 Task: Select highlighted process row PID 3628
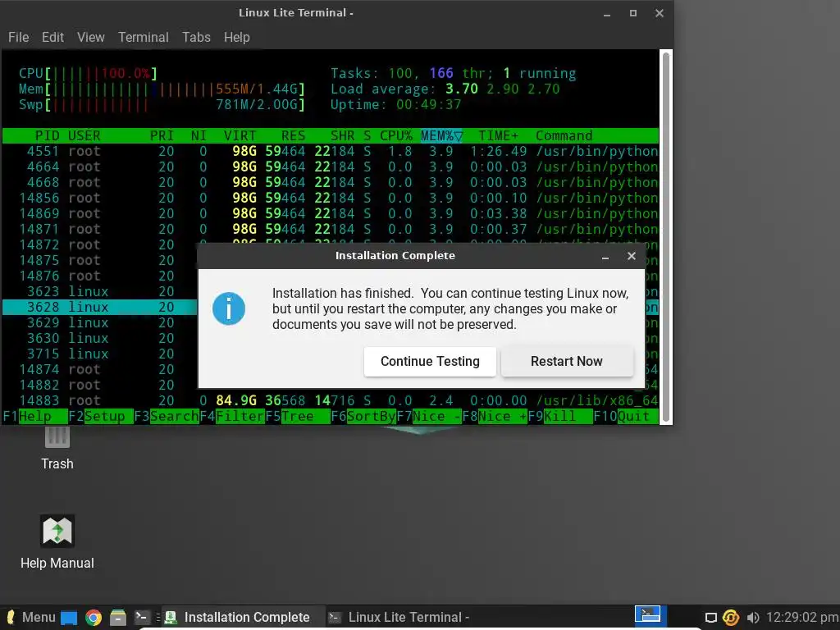[100, 308]
